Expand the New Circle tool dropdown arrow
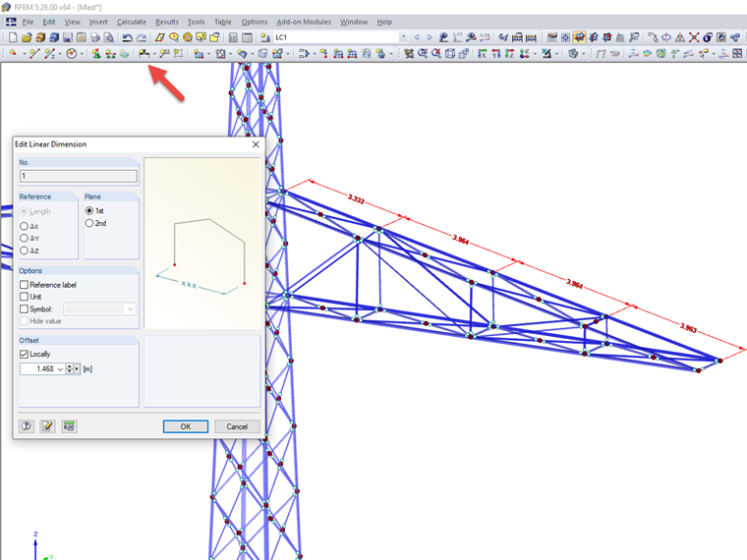 82,54
